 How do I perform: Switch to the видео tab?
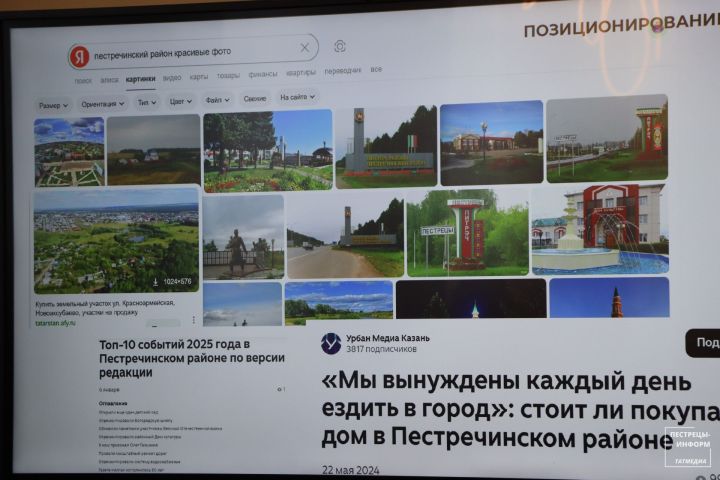coord(172,78)
